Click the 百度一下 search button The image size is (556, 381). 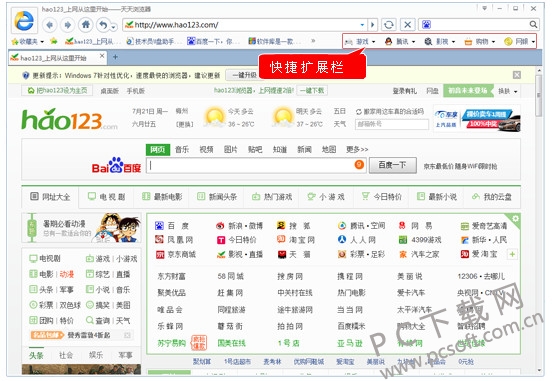(x=393, y=165)
